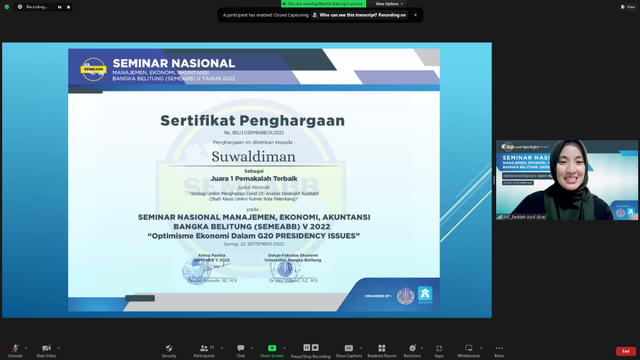Screen dimensions: 640x360
Task: Expand Share Screen options arrow
Action: [x=284, y=348]
